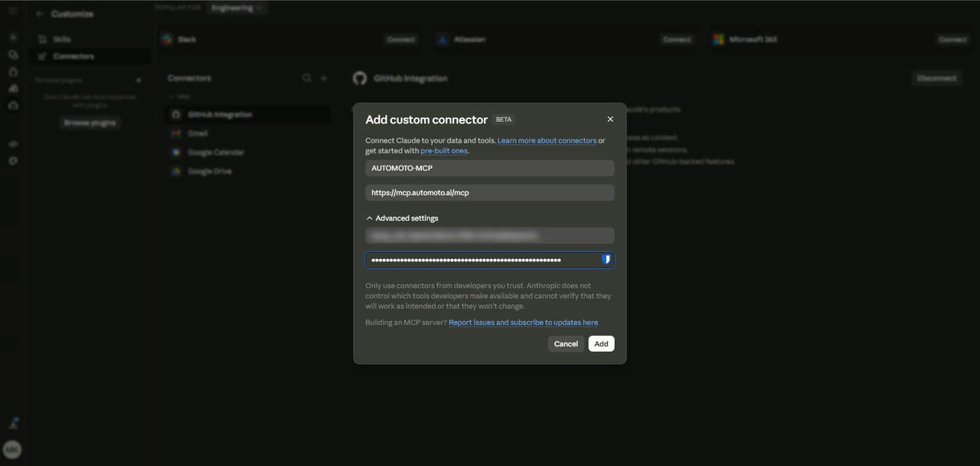Select Connectors in the Customize sidebar
This screenshot has width=980, height=466.
click(x=90, y=56)
